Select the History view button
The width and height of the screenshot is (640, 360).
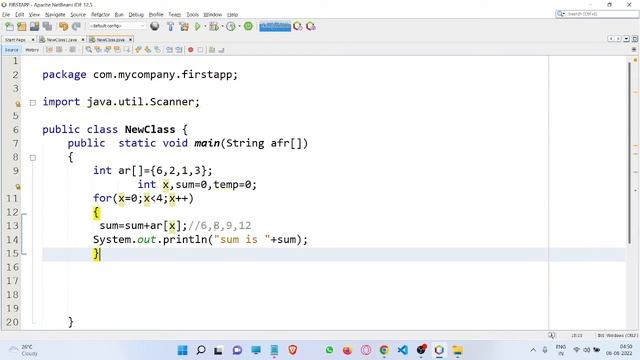[32, 50]
